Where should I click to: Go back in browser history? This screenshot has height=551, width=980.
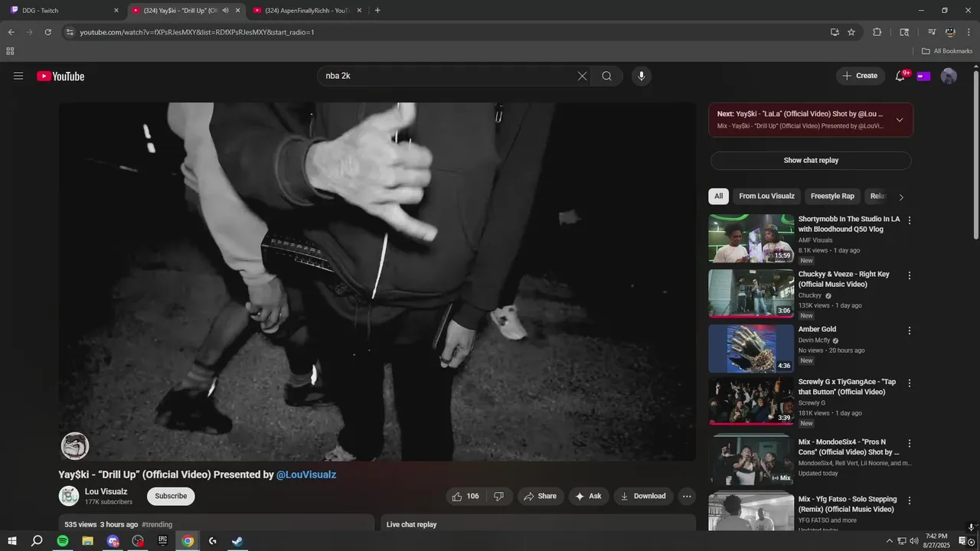click(x=11, y=32)
